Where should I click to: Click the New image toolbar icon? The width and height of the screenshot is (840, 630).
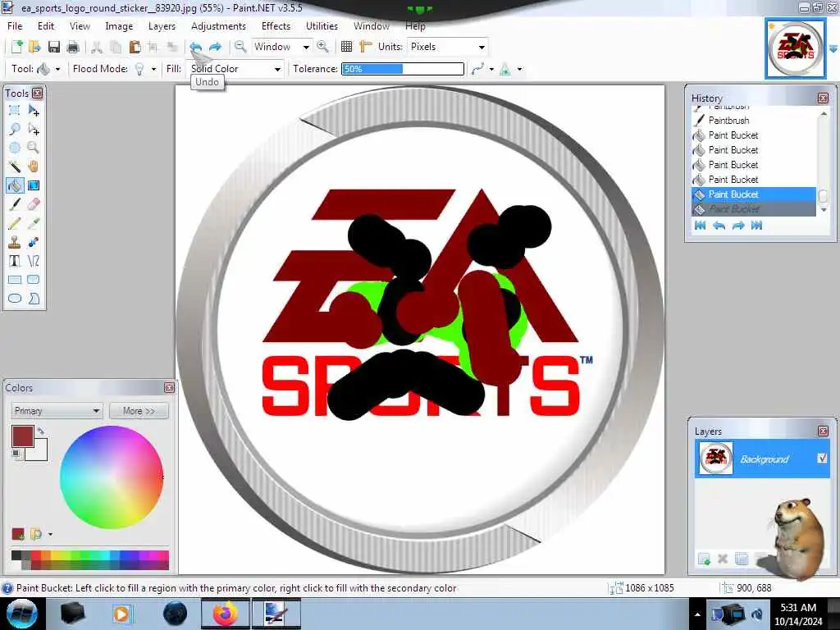tap(16, 47)
